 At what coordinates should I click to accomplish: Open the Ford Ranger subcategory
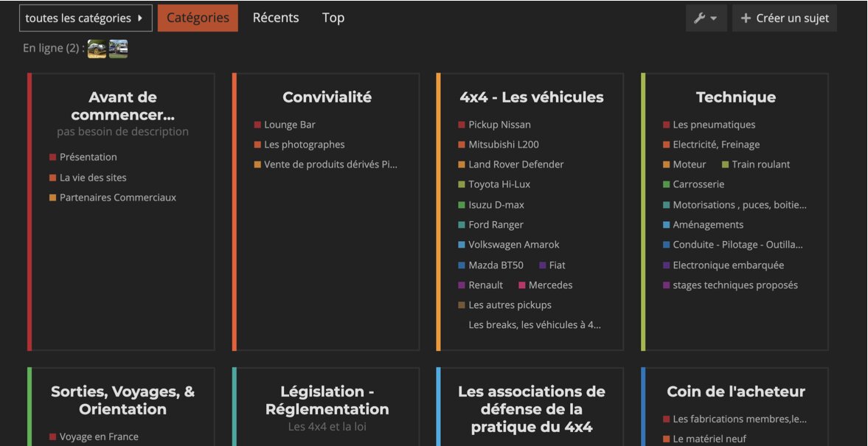[x=490, y=225]
